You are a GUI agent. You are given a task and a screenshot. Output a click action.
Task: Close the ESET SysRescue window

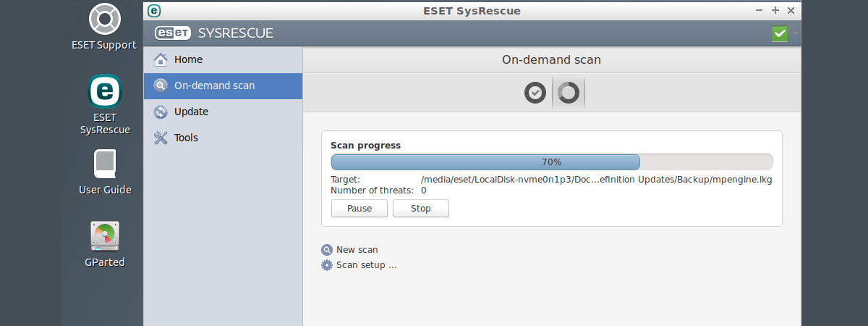pos(791,11)
